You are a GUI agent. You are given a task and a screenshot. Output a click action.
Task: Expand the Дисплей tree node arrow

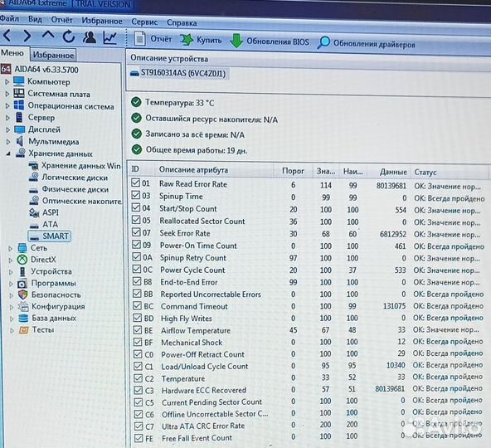click(x=8, y=129)
